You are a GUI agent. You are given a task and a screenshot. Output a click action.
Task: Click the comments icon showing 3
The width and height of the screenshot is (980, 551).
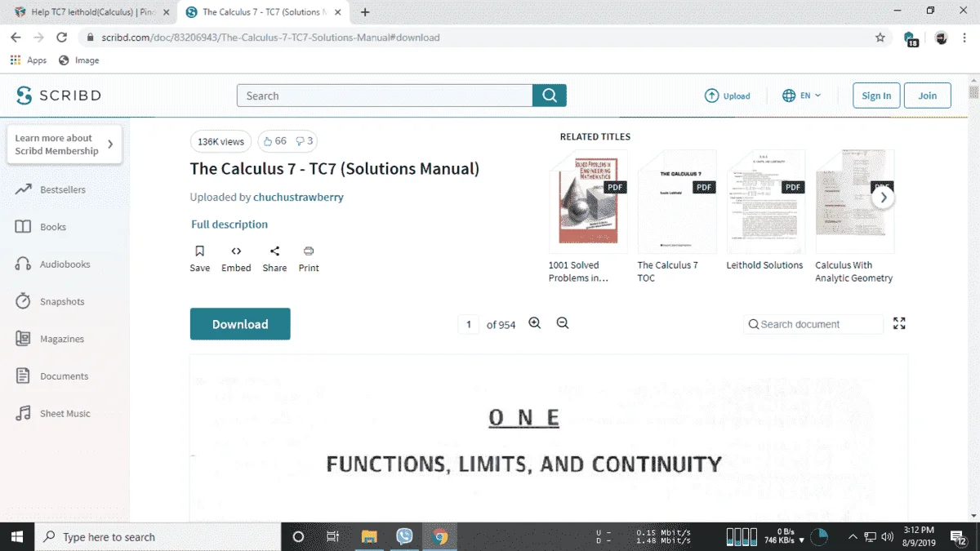point(304,141)
